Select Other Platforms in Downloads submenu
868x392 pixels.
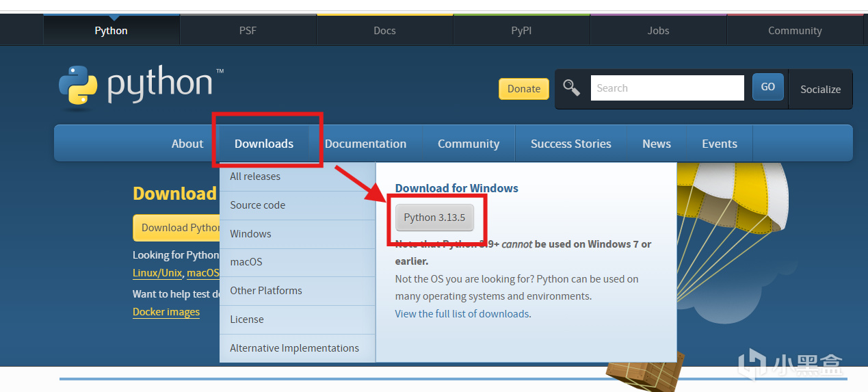[x=298, y=291]
